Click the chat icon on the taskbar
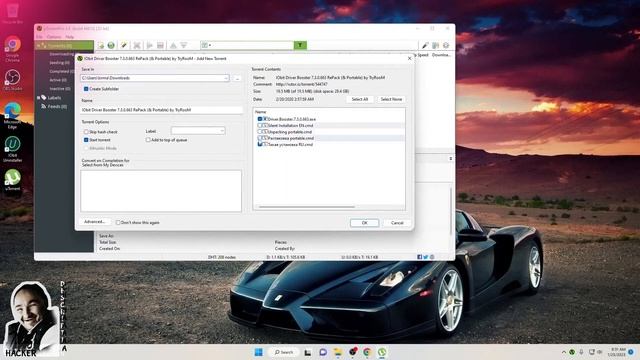640x360 pixels. tap(323, 352)
